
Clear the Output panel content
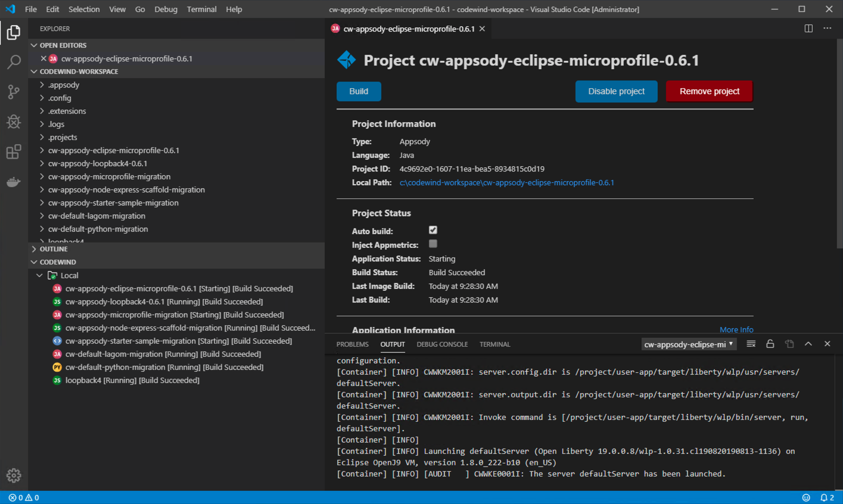[x=751, y=344]
